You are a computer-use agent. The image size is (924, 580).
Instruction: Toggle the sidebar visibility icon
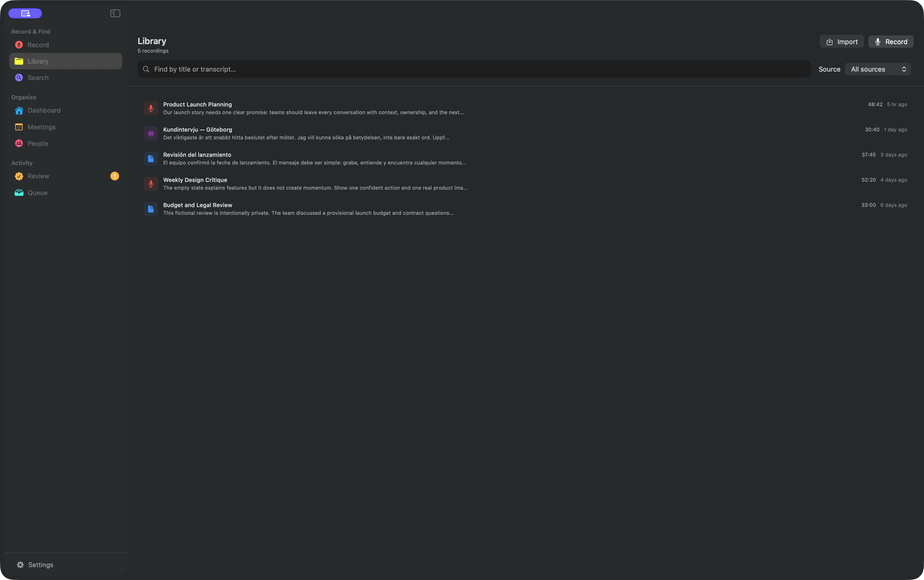pyautogui.click(x=115, y=13)
